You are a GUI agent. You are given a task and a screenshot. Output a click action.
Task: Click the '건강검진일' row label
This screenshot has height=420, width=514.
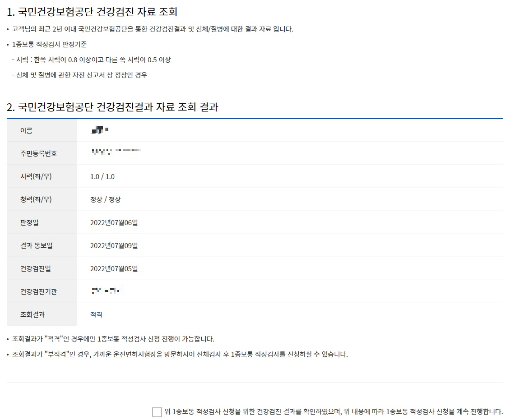coord(35,268)
